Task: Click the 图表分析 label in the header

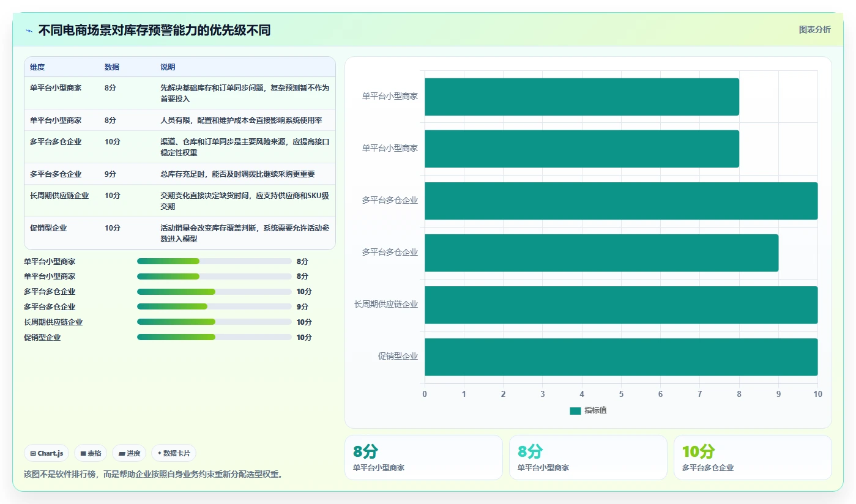Action: pyautogui.click(x=814, y=29)
